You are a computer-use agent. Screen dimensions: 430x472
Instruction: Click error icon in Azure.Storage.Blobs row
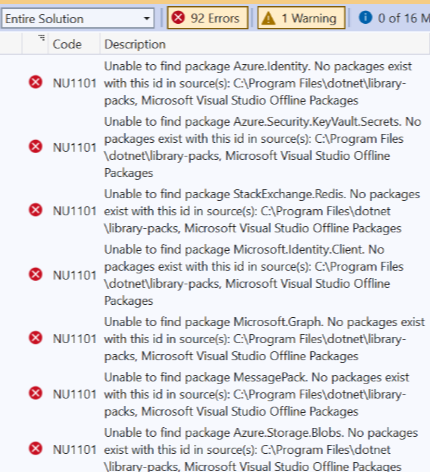point(36,449)
